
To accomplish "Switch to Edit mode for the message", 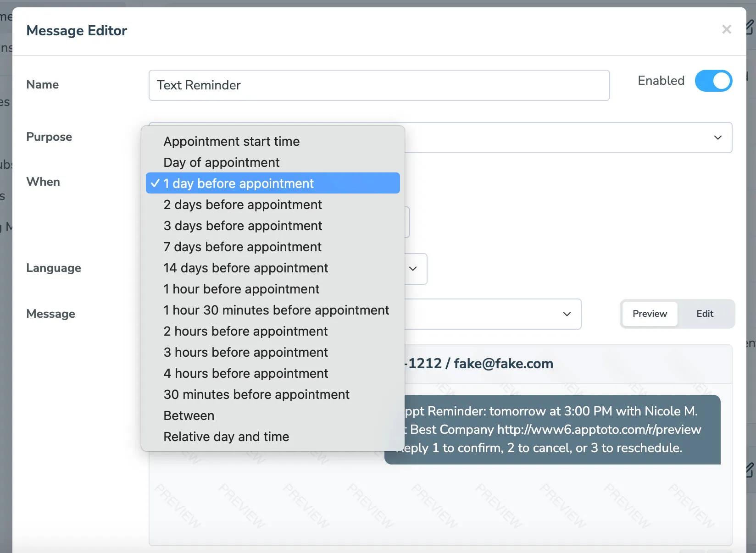I will (705, 314).
